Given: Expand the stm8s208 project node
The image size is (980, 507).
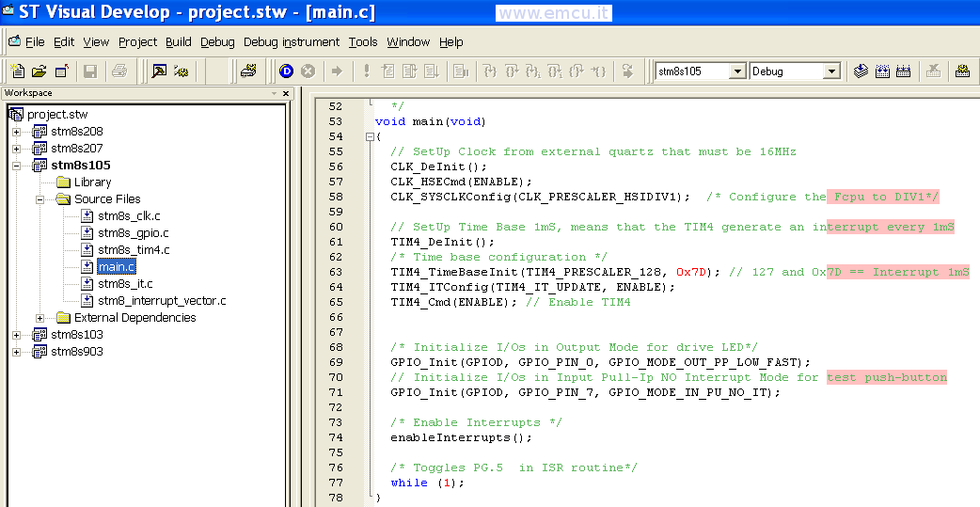Looking at the screenshot, I should click(x=16, y=132).
